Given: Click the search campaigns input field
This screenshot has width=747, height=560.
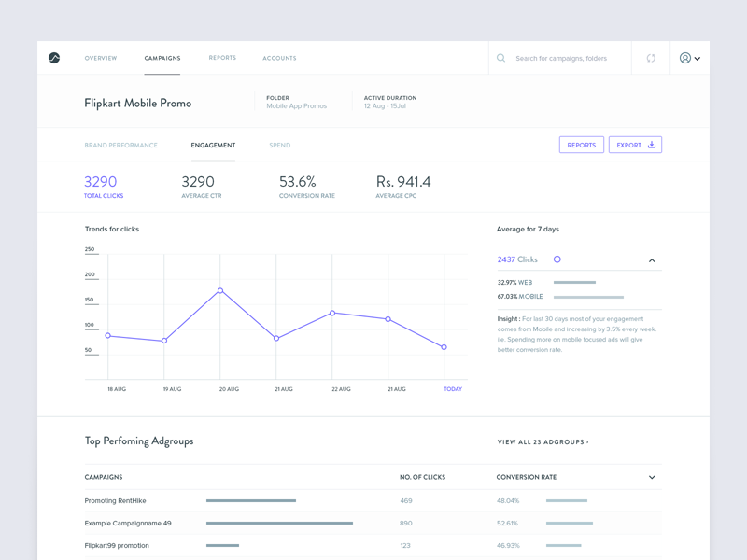Looking at the screenshot, I should (561, 58).
